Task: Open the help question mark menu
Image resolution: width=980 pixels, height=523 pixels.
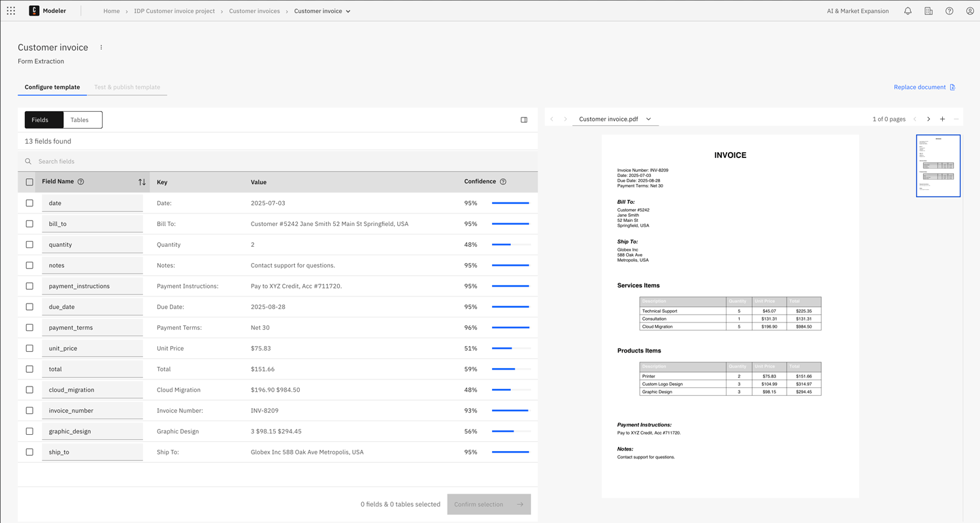Action: click(x=949, y=11)
